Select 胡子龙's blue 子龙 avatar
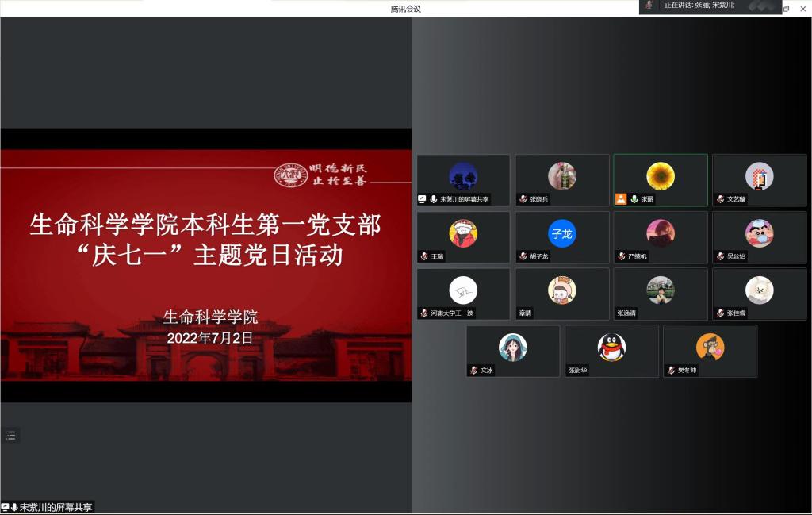Image resolution: width=812 pixels, height=515 pixels. point(562,233)
